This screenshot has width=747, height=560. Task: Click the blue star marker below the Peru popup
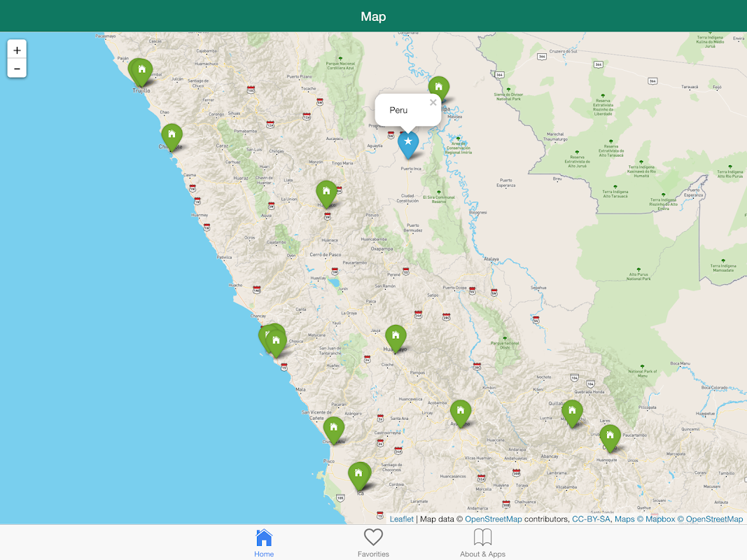[x=408, y=145]
